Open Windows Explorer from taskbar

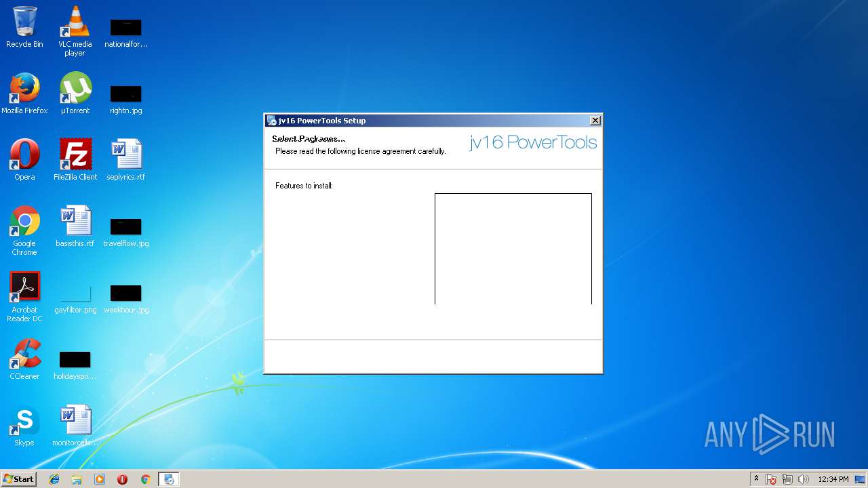77,479
